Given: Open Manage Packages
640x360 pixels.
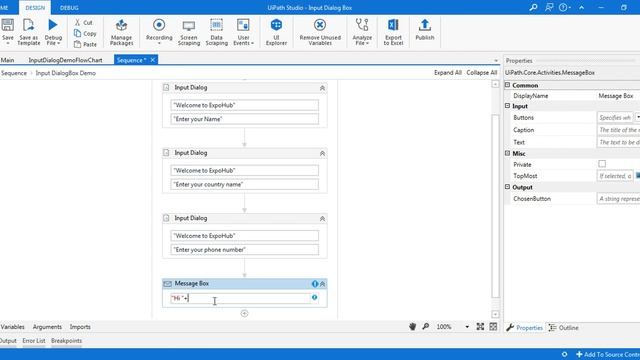Looking at the screenshot, I should 121,32.
